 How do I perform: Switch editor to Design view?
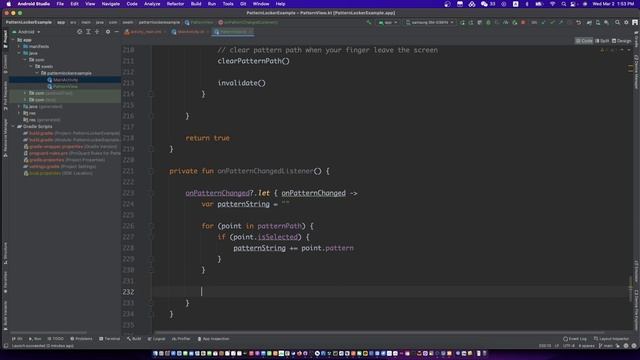tap(621, 41)
